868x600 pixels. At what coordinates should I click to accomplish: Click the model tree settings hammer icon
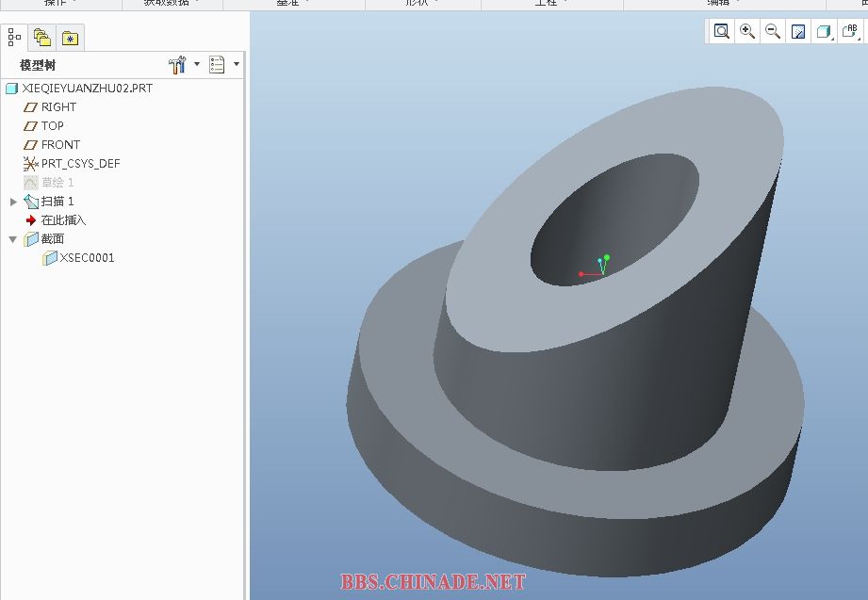pyautogui.click(x=177, y=65)
